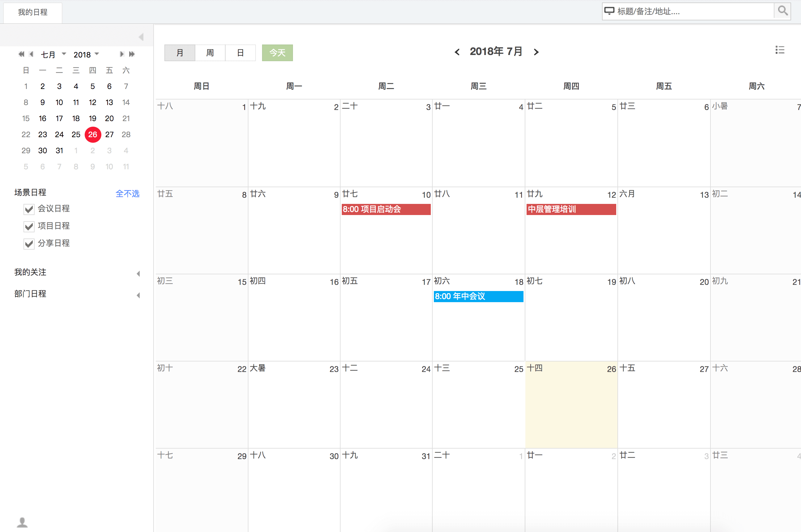Select day 31 in mini calendar
Screen dimensions: 801x532
[59, 151]
